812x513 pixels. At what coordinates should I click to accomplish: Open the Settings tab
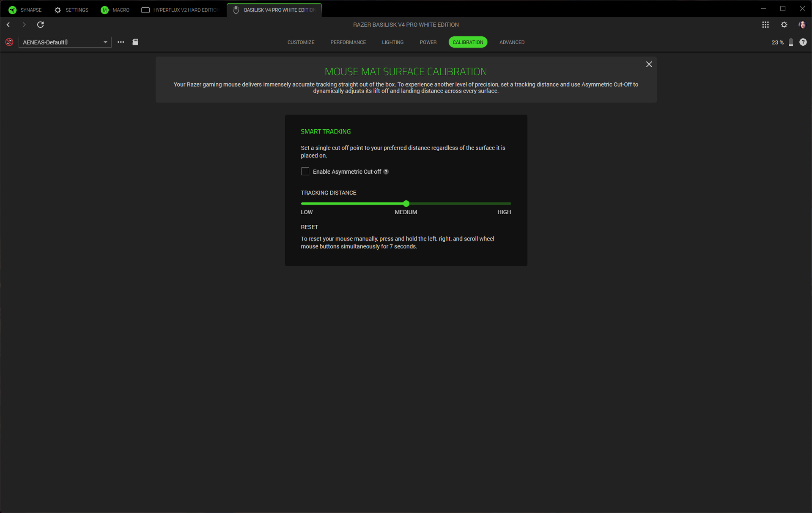(71, 10)
